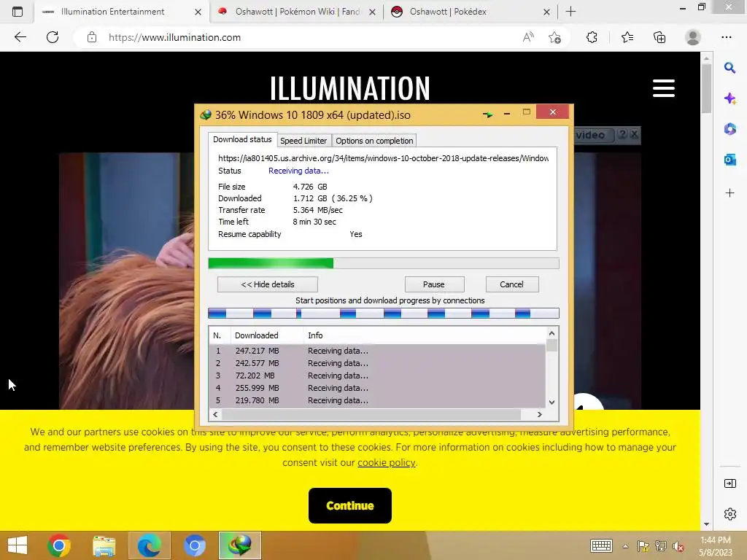747x560 pixels.
Task: Open Edge Settings and more ellipsis
Action: tap(726, 37)
